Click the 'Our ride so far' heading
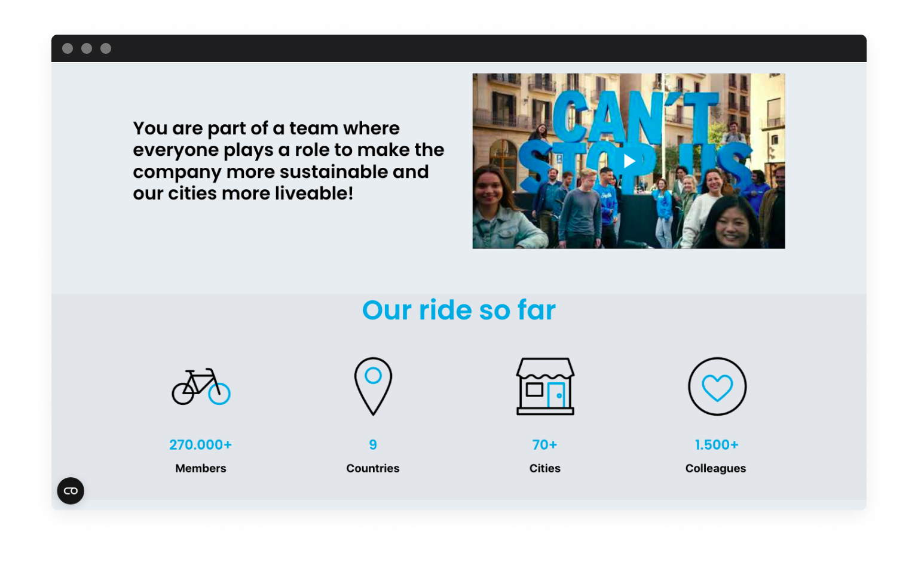Image resolution: width=924 pixels, height=565 pixels. [459, 310]
